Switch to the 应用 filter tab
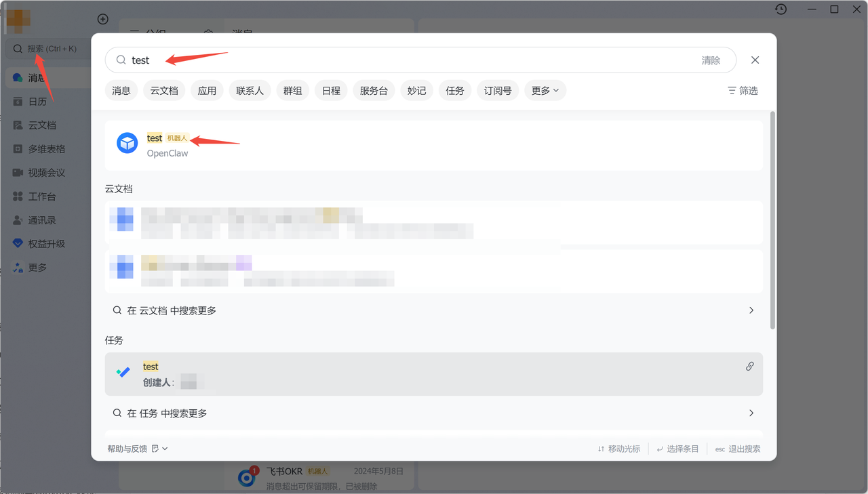868x494 pixels. [206, 90]
